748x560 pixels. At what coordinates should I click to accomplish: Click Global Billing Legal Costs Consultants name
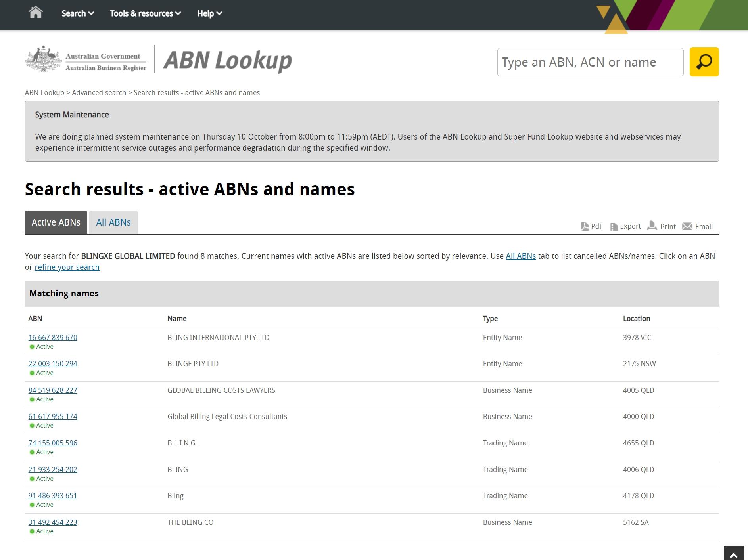click(x=227, y=417)
